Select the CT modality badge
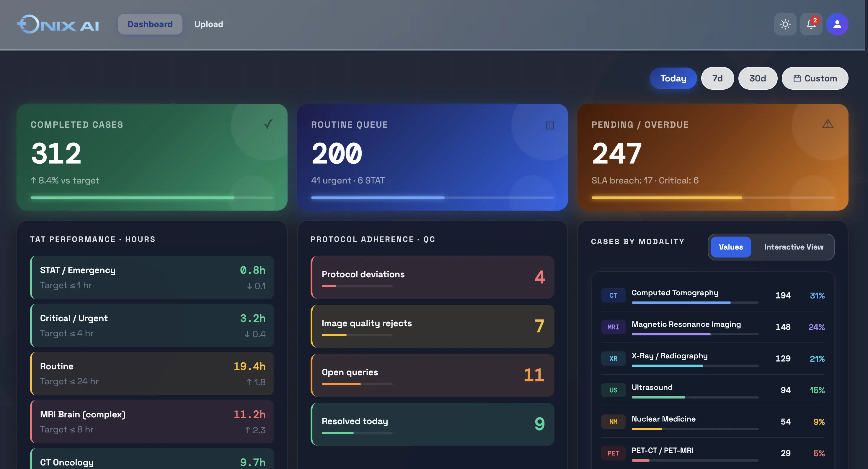The width and height of the screenshot is (868, 469). (x=613, y=295)
